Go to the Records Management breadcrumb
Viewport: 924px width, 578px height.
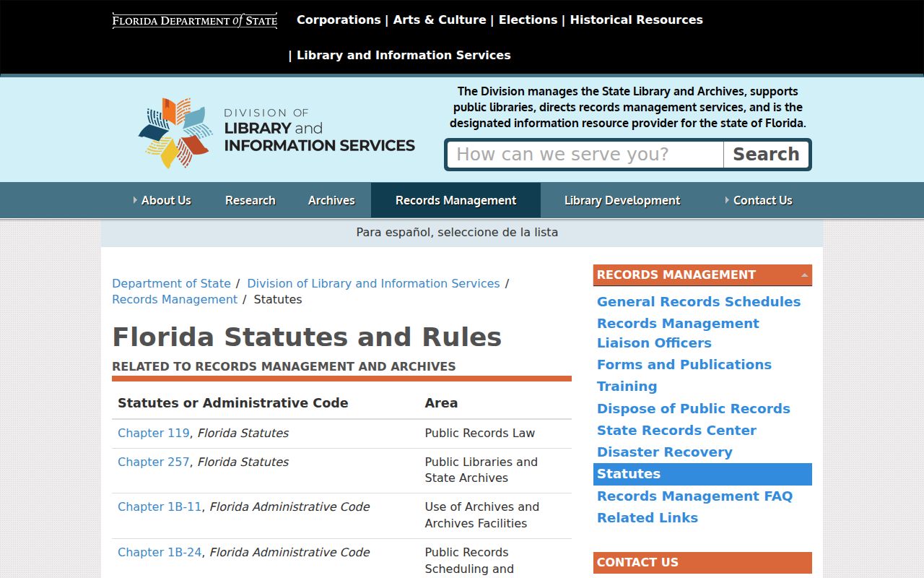(x=175, y=299)
